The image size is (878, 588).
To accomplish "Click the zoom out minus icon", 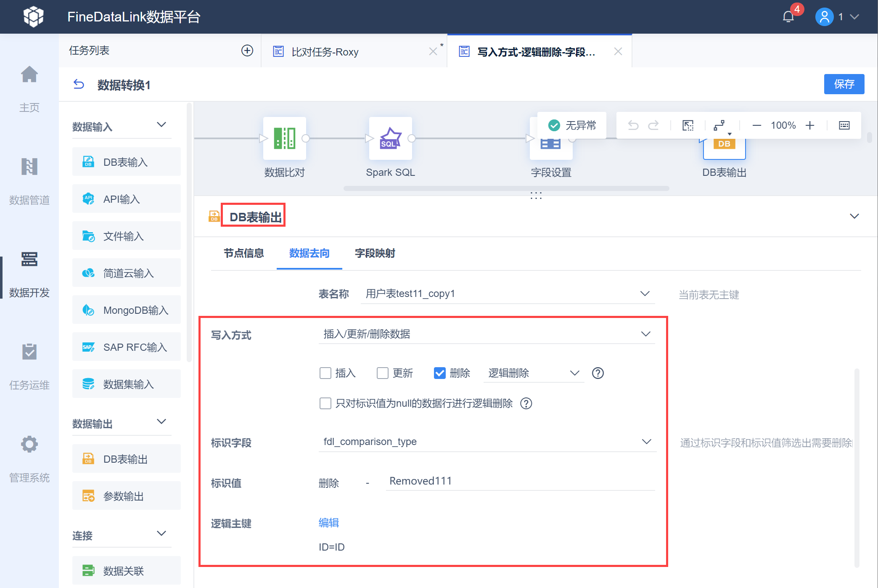I will [756, 125].
